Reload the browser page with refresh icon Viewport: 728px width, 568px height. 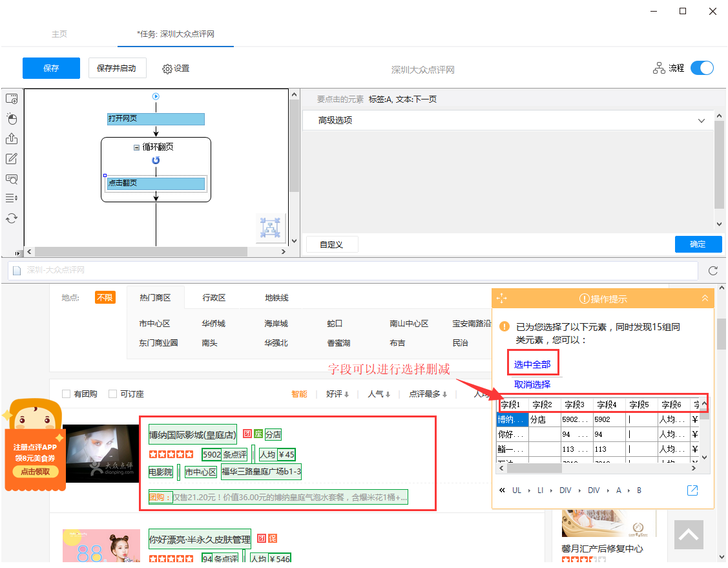click(713, 271)
